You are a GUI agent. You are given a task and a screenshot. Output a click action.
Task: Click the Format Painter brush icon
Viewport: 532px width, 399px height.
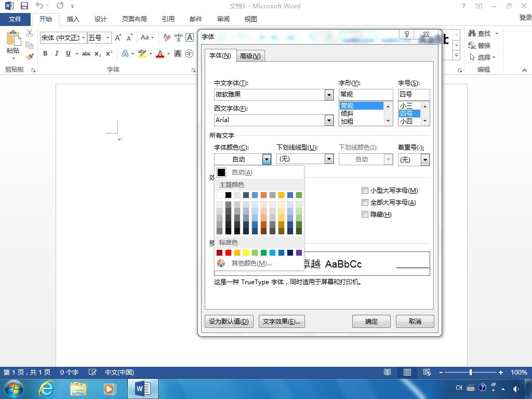pyautogui.click(x=30, y=57)
